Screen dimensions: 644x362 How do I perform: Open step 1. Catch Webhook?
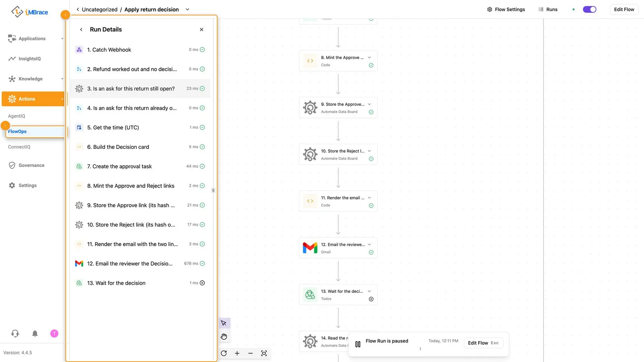coord(140,50)
